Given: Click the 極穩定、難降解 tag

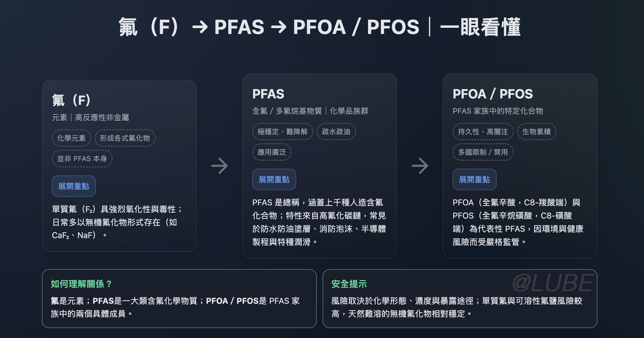Looking at the screenshot, I should (283, 132).
